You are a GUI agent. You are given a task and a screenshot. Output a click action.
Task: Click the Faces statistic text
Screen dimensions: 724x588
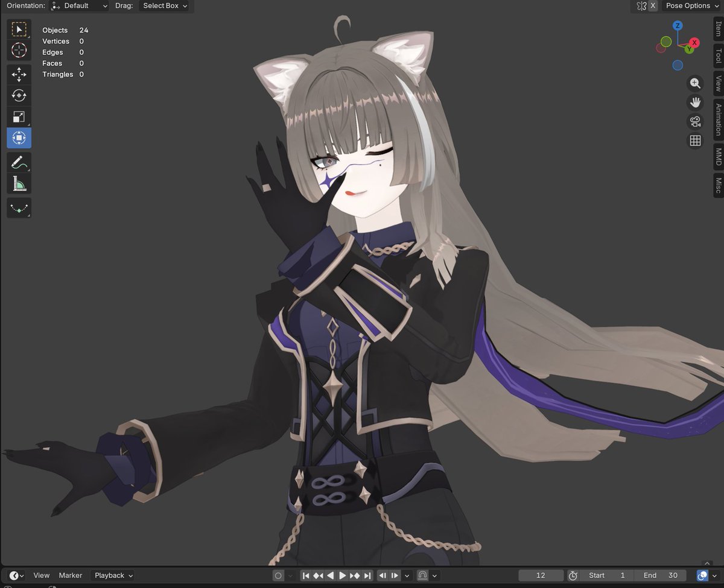tap(63, 63)
